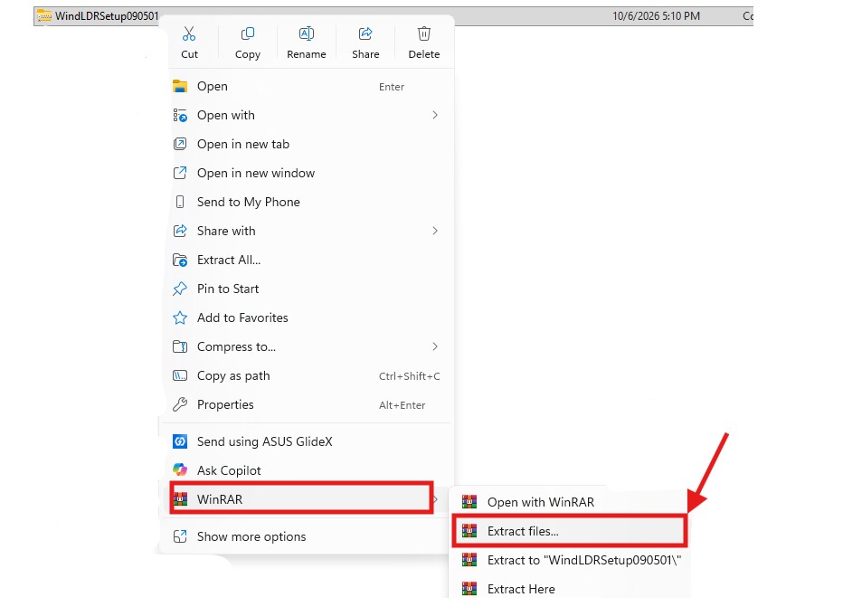Click the Open in new window icon
Viewport: 843px width, 616px height.
[x=180, y=173]
